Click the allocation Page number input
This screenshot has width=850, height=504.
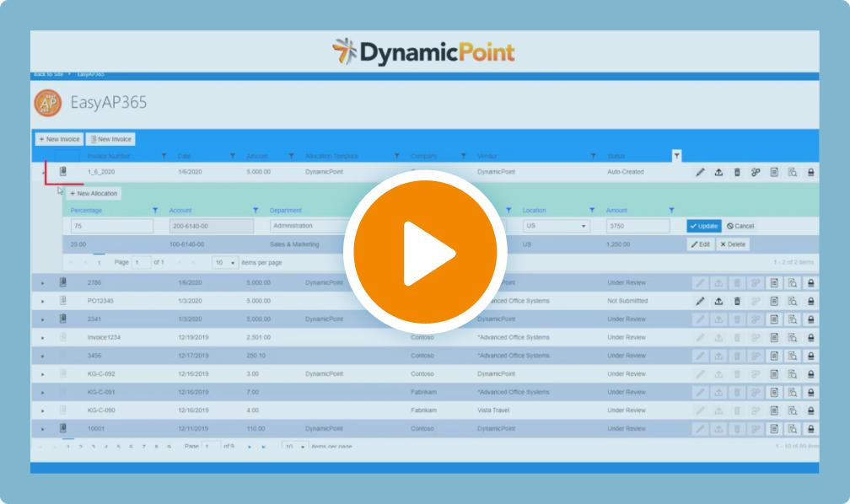pos(141,263)
